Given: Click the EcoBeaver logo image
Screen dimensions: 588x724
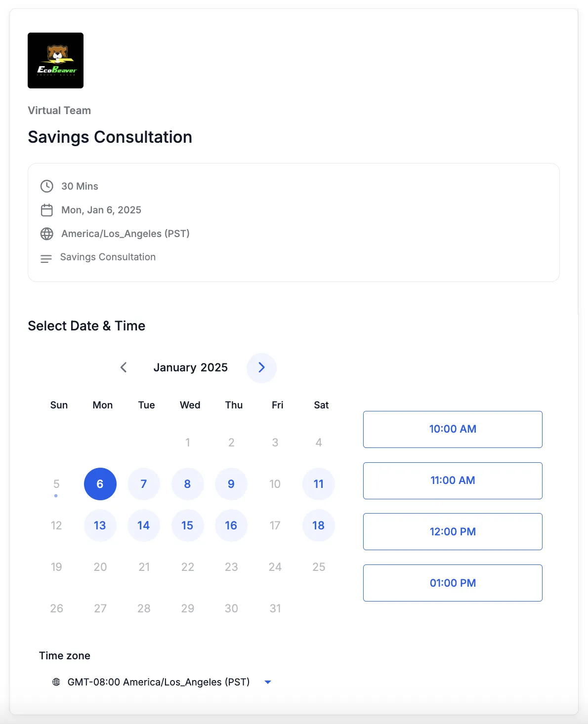Looking at the screenshot, I should pos(55,60).
